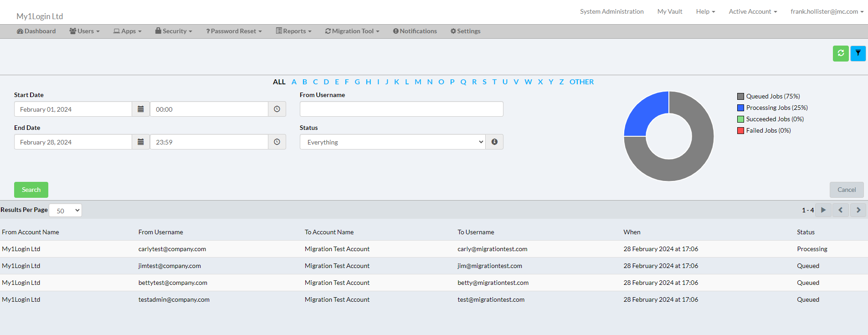Go to the previous results page arrow
The height and width of the screenshot is (335, 868).
pos(841,210)
